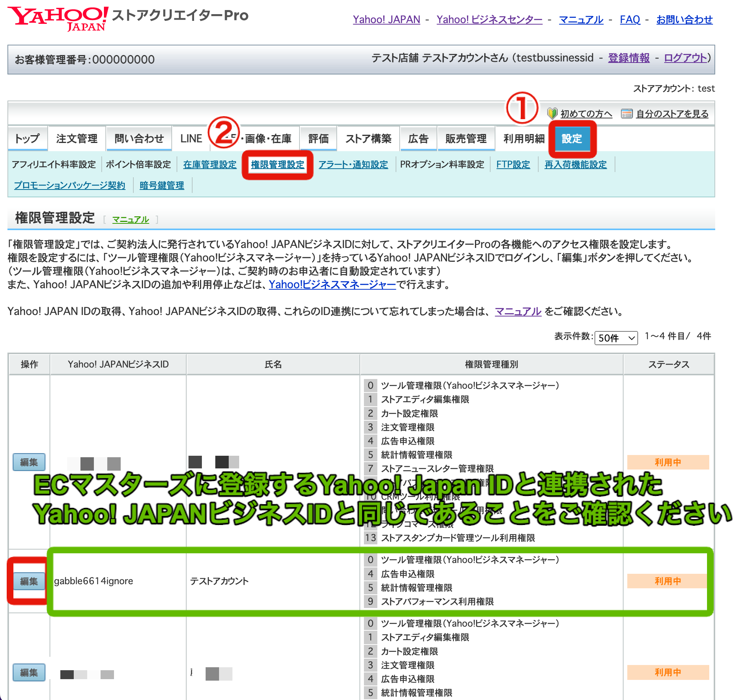Open the Yahoo!ビジネスマネージャー link in text
745x700 pixels.
(x=332, y=285)
